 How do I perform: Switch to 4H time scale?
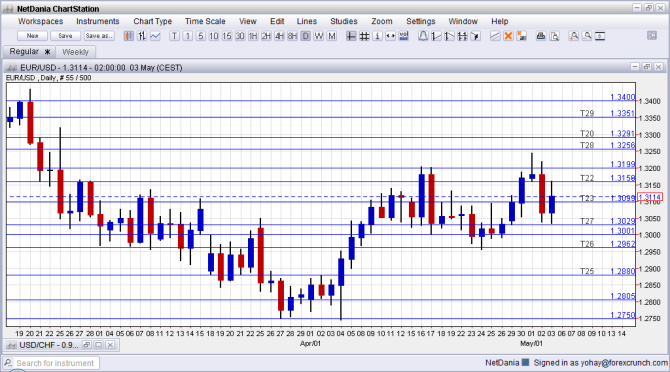(x=279, y=36)
